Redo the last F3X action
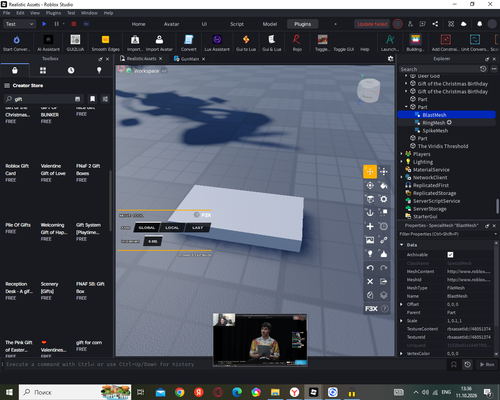This screenshot has height=400, width=500. click(384, 268)
